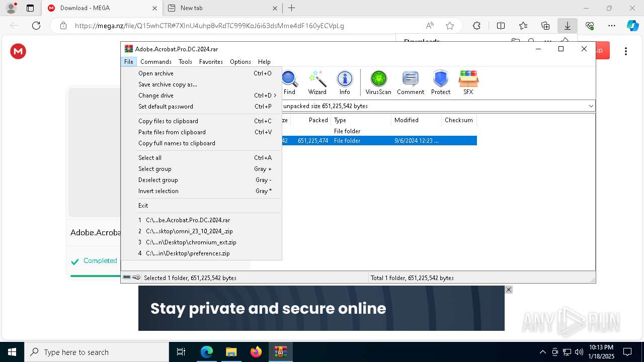
Task: Open the Commands menu
Action: (x=156, y=62)
